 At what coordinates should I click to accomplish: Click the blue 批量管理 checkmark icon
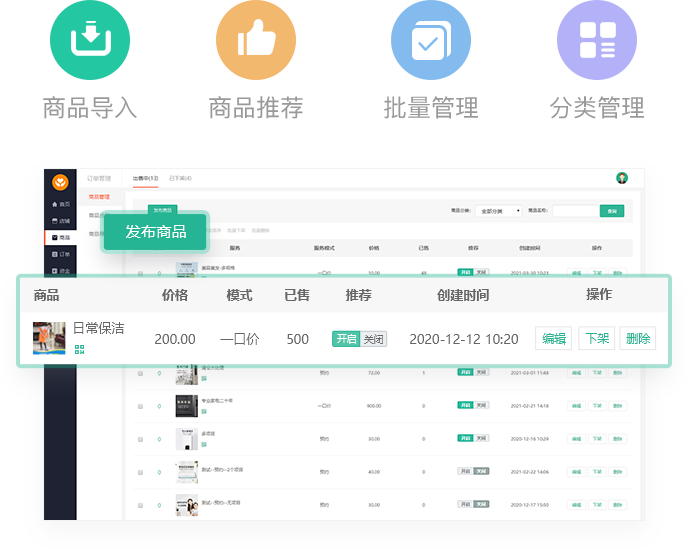tap(431, 40)
